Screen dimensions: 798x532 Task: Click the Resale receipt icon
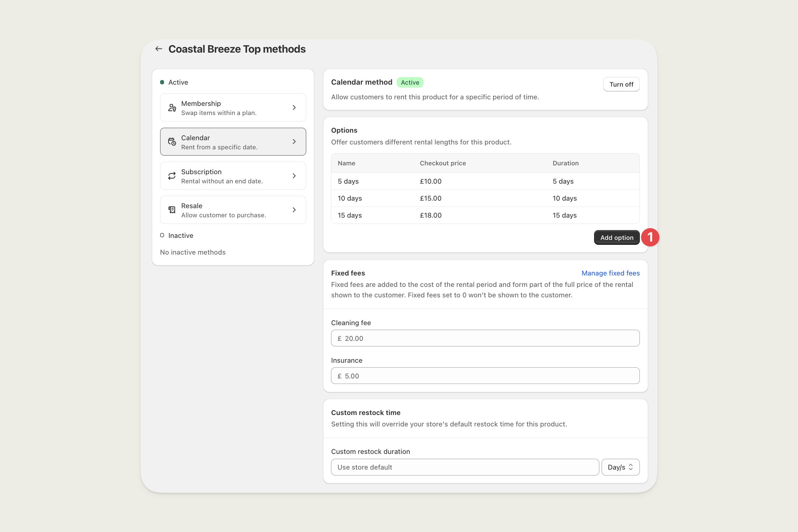[172, 210]
